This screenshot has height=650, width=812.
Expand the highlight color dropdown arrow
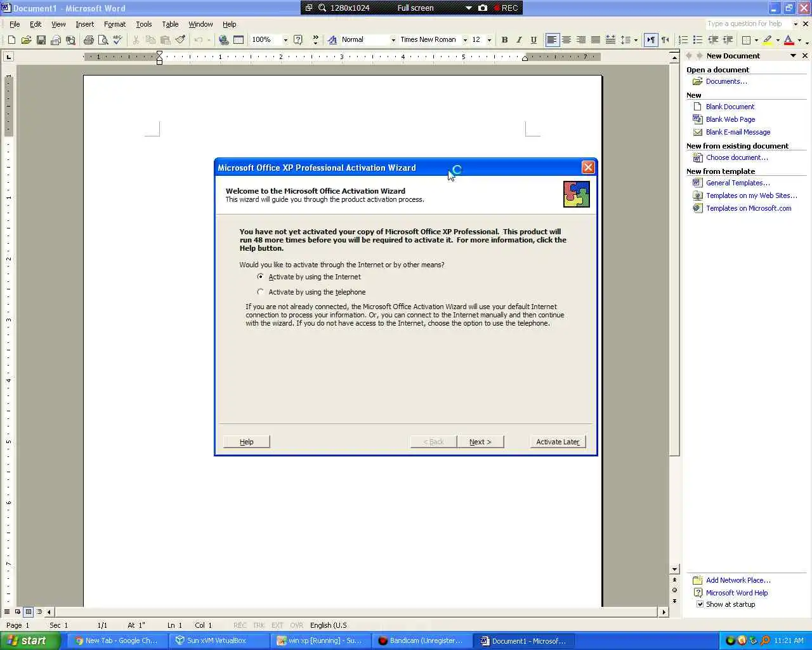pos(778,39)
